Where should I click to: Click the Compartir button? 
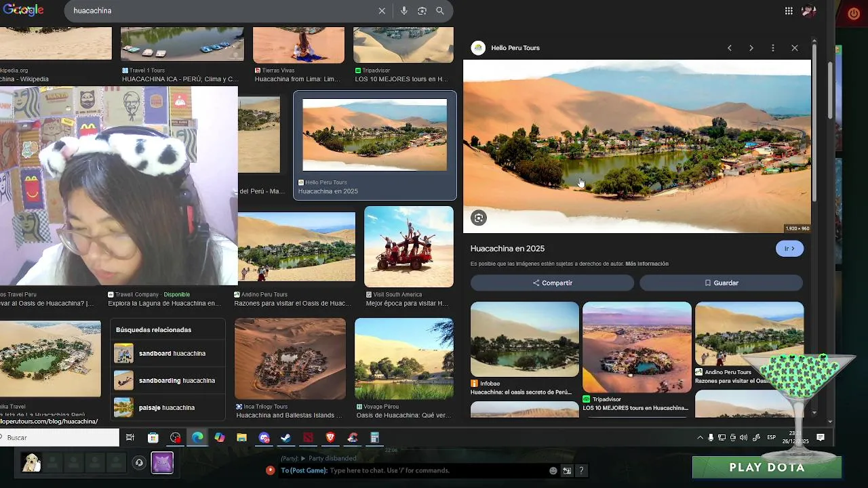point(552,283)
